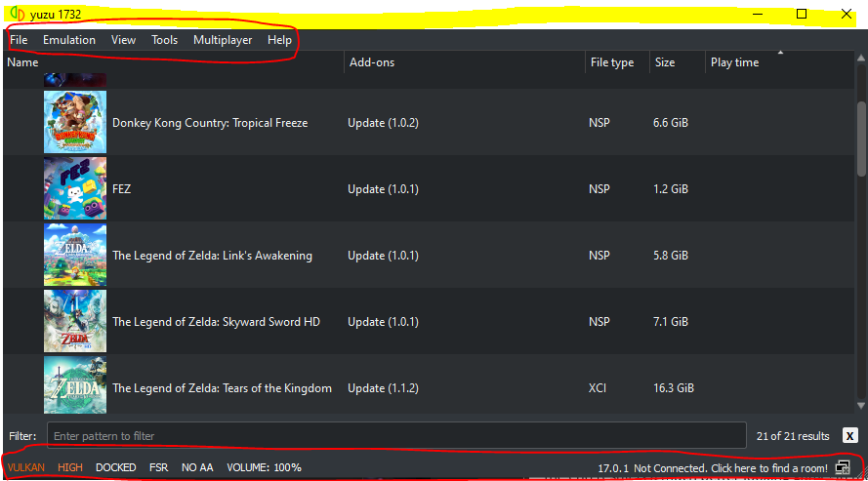Select the FEZ game cover icon
868x481 pixels.
[75, 188]
